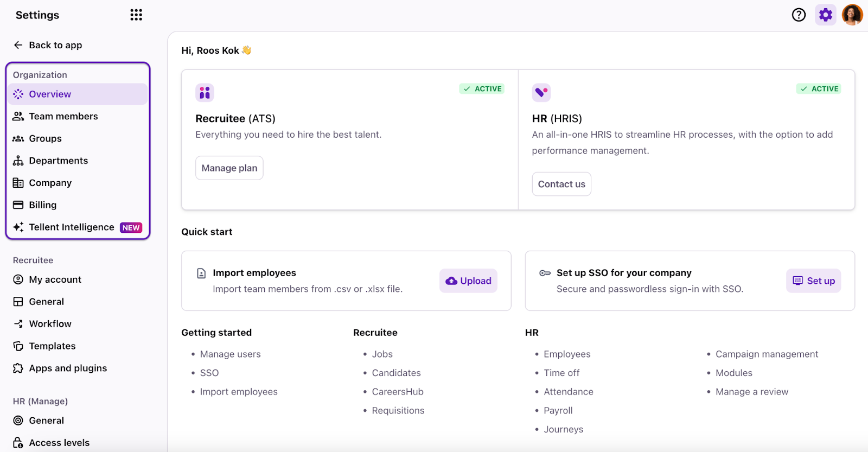Open the user profile avatar
The image size is (868, 452).
[x=852, y=15]
